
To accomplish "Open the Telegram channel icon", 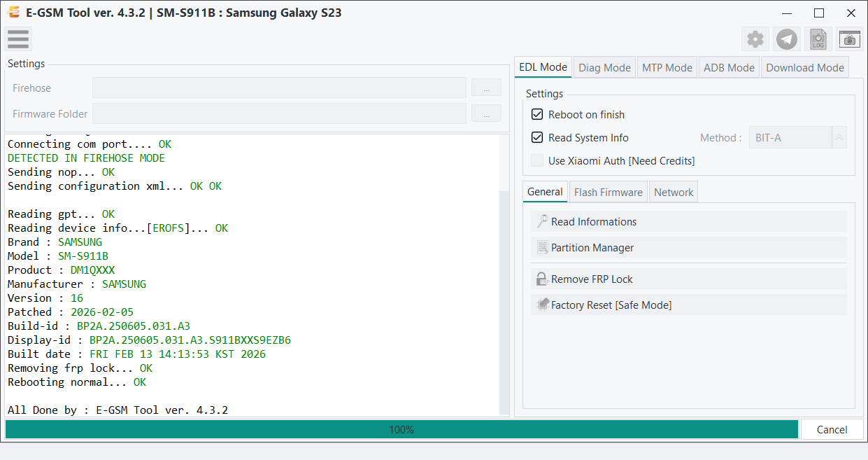I will (787, 39).
